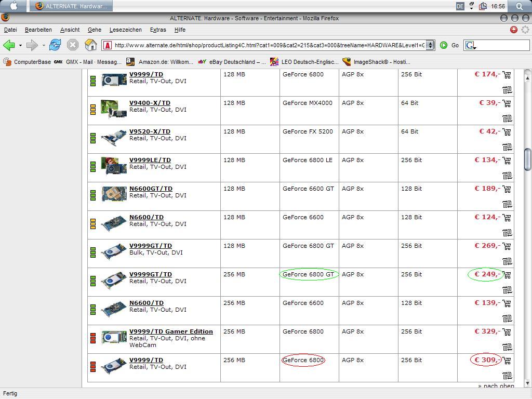Click the Stop loading button
The height and width of the screenshot is (399, 532).
pos(73,45)
